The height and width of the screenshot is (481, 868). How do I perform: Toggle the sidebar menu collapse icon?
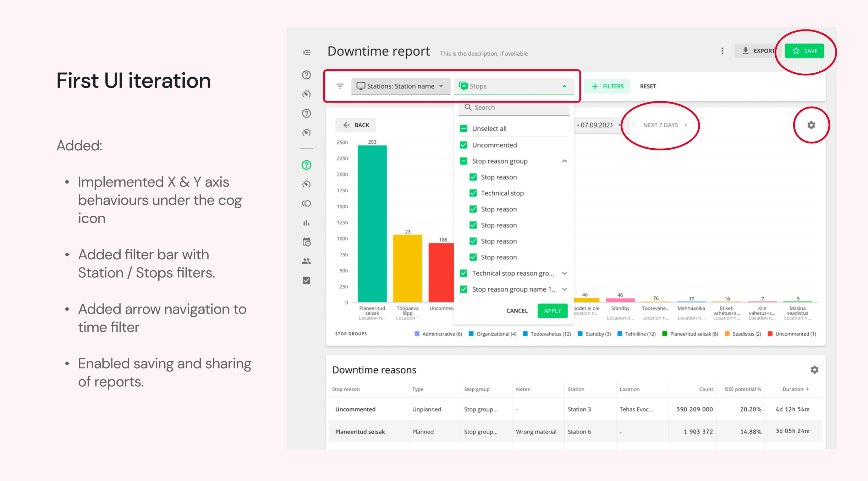(x=307, y=52)
